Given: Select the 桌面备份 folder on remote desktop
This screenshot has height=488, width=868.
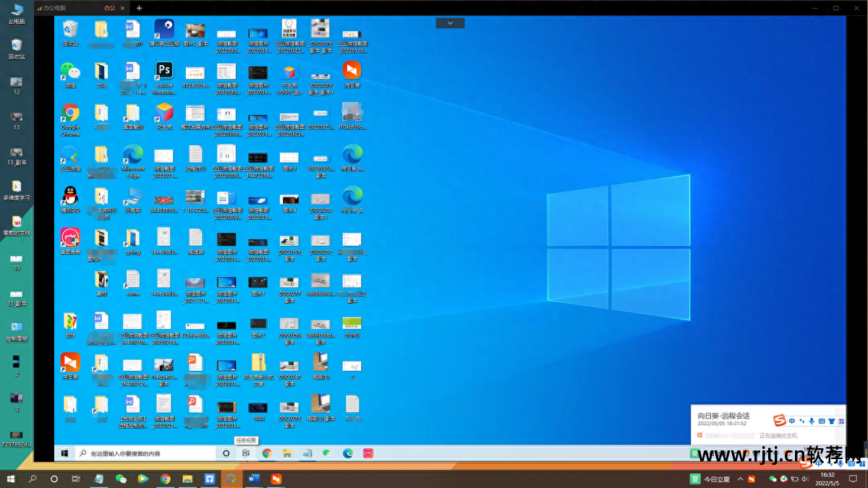Looking at the screenshot, I should 133,116.
